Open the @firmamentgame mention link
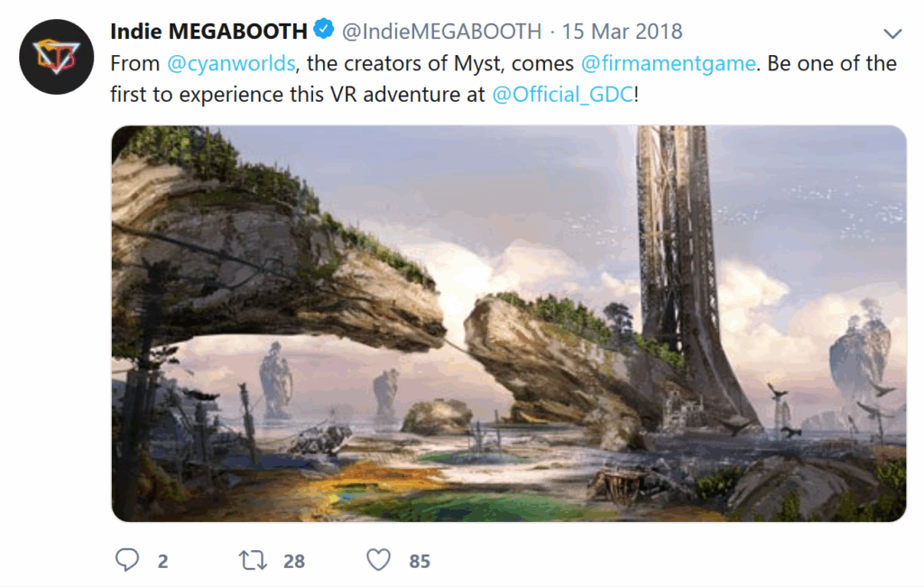Viewport: 924px width, 587px height. point(669,64)
